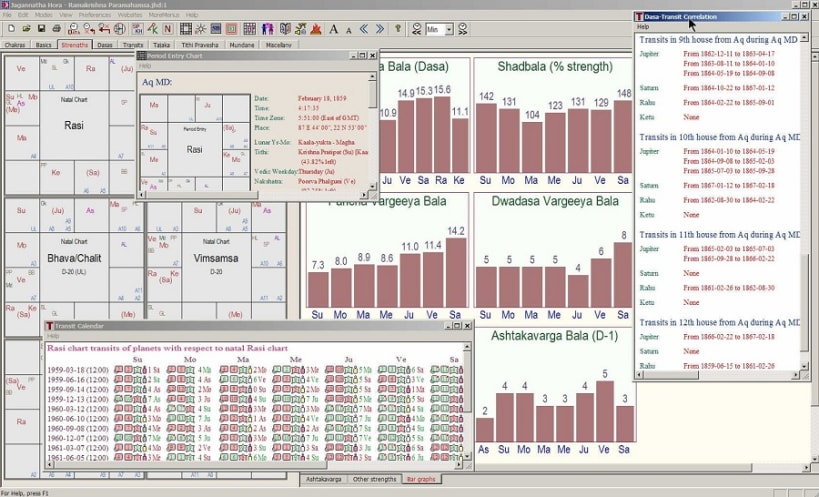Click the larger font A icon
Viewport: 819px width, 497px height.
point(333,29)
